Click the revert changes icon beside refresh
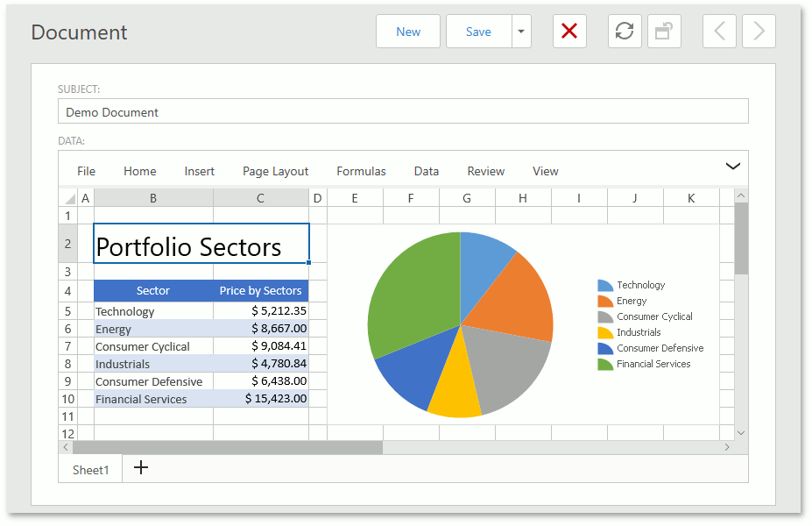 (664, 31)
